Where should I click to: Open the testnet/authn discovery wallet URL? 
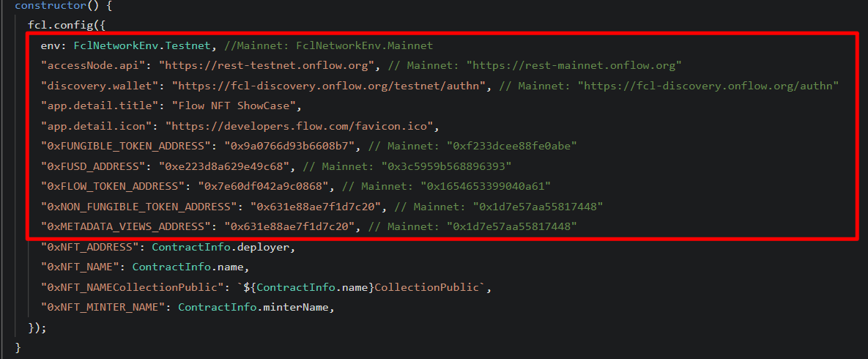tap(330, 86)
